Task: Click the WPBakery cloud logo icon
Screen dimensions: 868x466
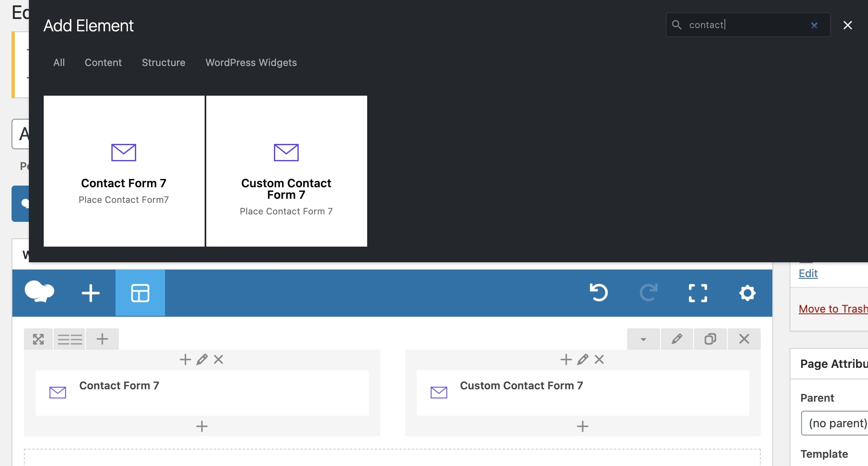Action: [x=39, y=292]
